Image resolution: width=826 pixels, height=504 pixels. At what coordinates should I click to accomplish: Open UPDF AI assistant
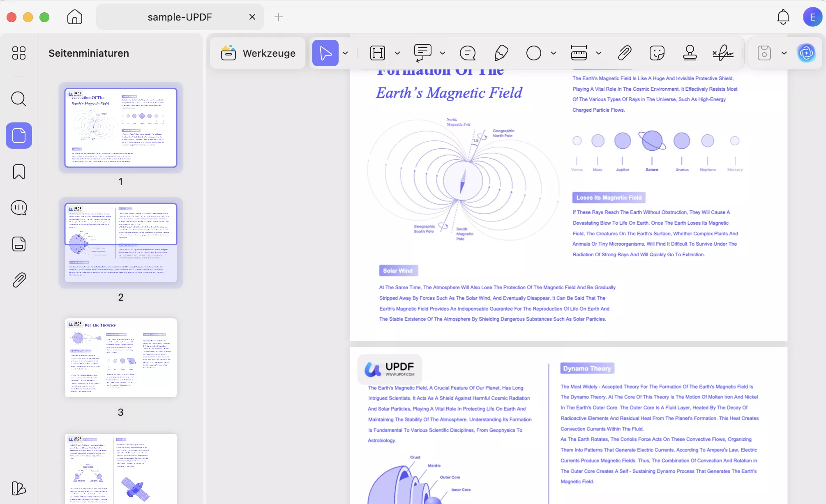click(806, 53)
